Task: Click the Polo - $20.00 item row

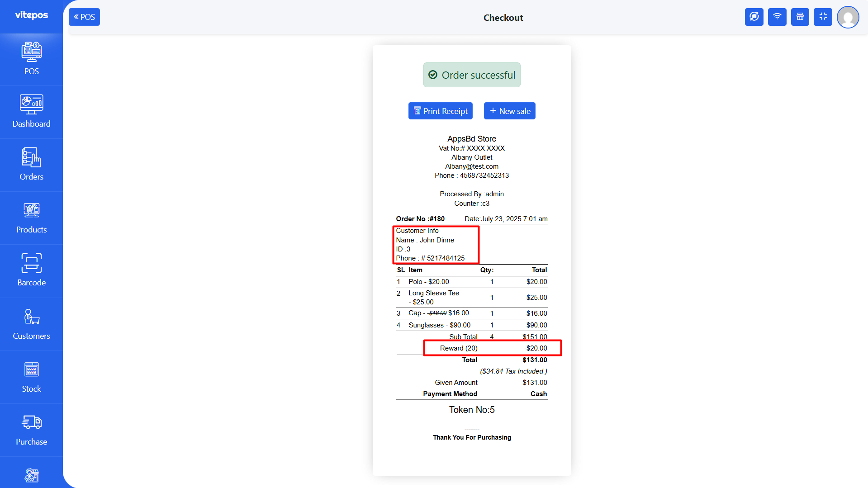Action: point(472,282)
